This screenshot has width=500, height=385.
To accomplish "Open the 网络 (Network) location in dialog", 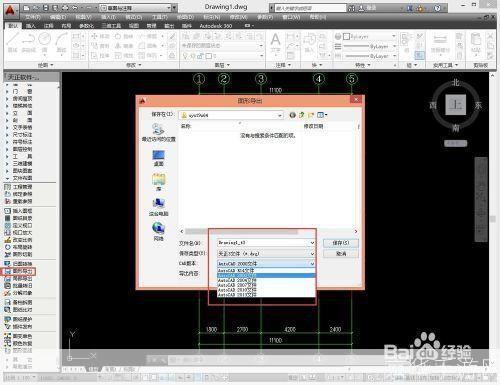I will pos(158,231).
